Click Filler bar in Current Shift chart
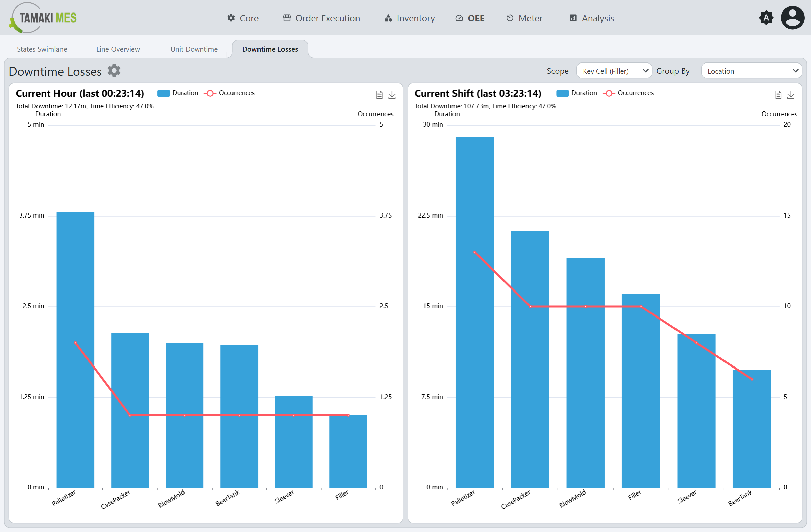Screen dimensions: 811x532 click(641, 391)
